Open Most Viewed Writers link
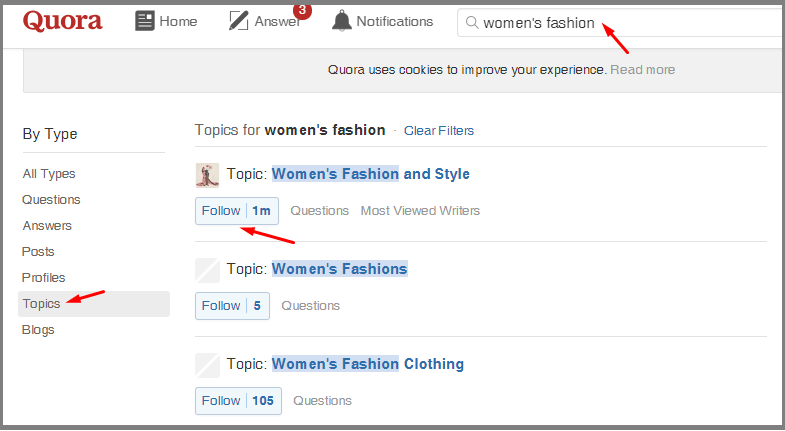This screenshot has height=431, width=785. tap(420, 211)
